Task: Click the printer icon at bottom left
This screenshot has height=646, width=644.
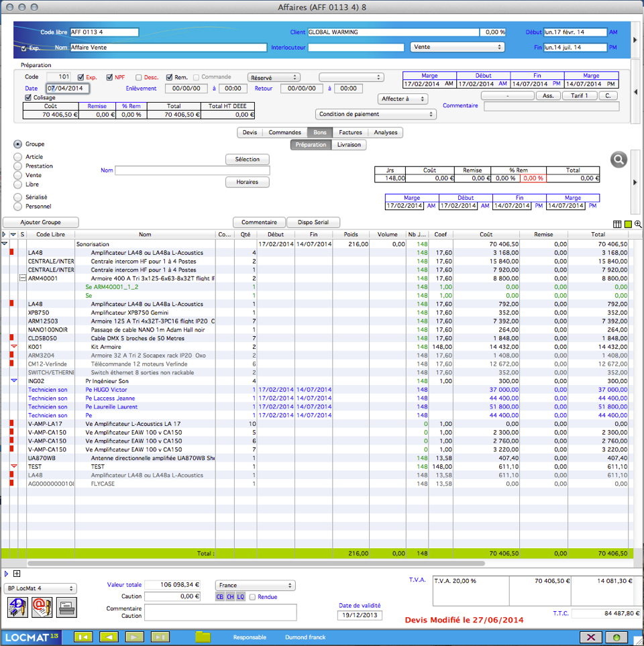Action: coord(66,606)
